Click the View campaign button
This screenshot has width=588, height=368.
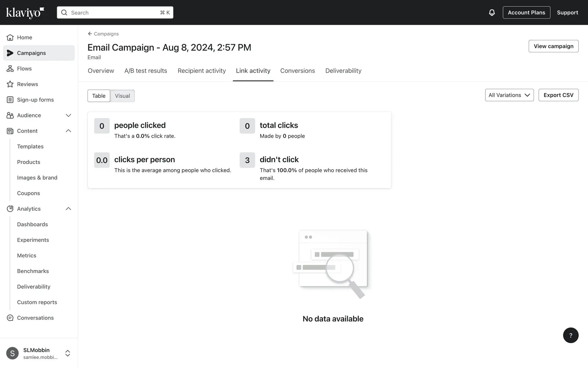point(553,46)
